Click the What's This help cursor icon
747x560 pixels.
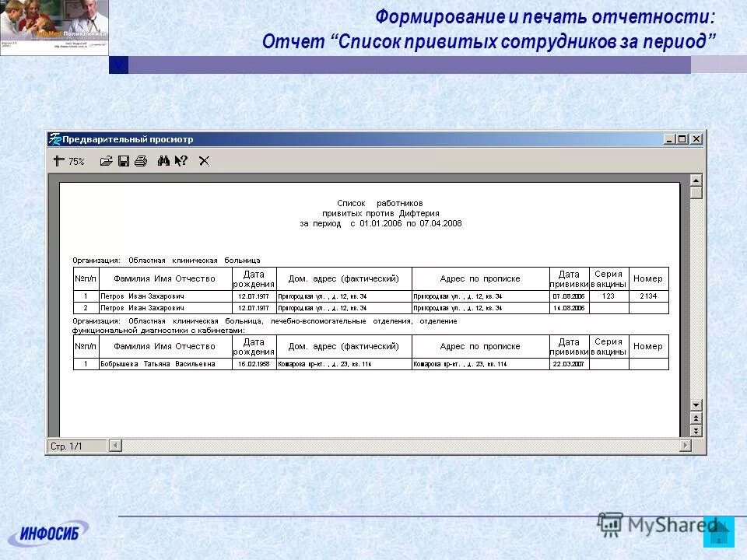tap(181, 161)
